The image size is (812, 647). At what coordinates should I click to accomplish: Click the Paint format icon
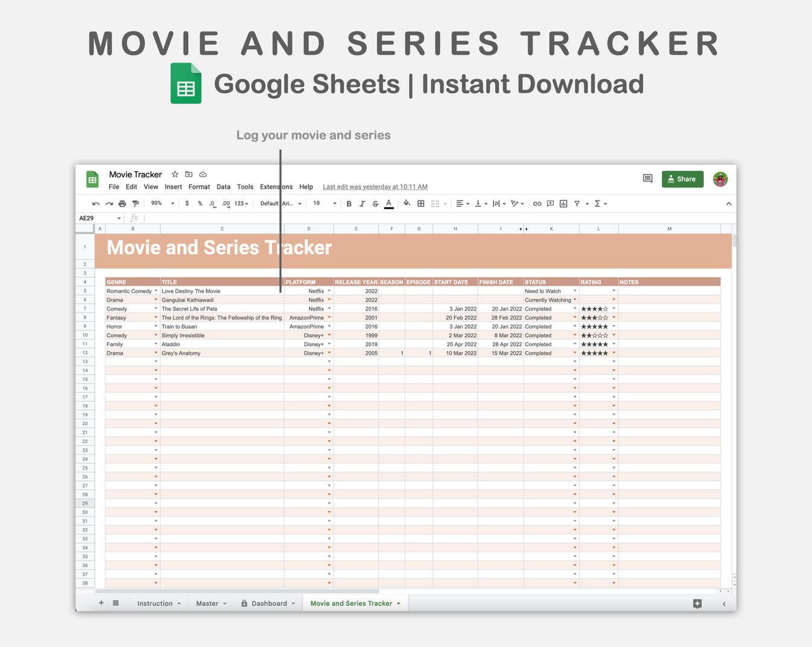(135, 203)
